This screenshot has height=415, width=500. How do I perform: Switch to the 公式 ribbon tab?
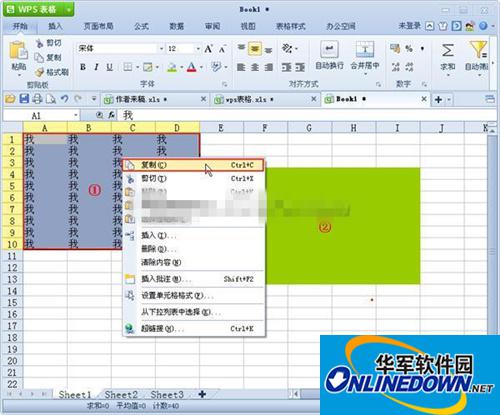(x=141, y=26)
